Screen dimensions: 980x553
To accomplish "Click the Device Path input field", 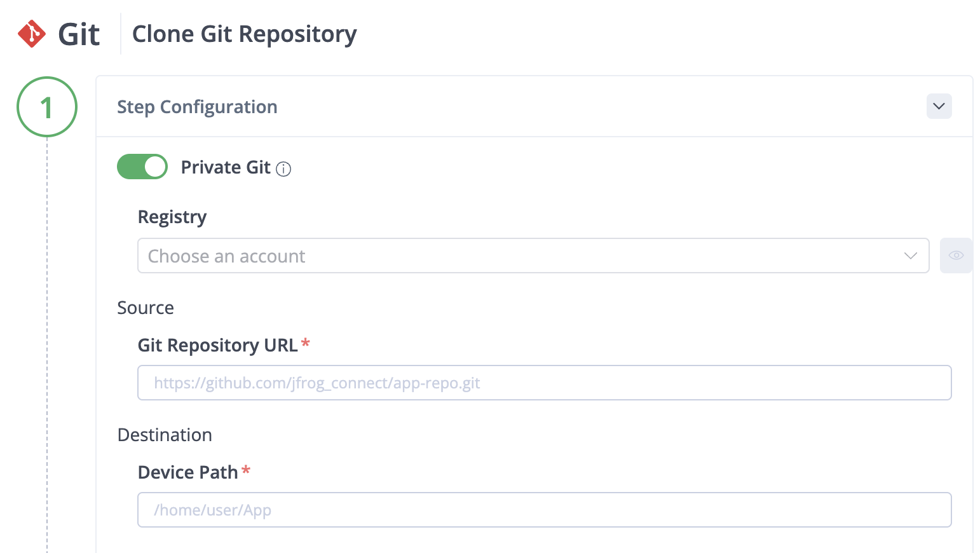I will [x=545, y=510].
